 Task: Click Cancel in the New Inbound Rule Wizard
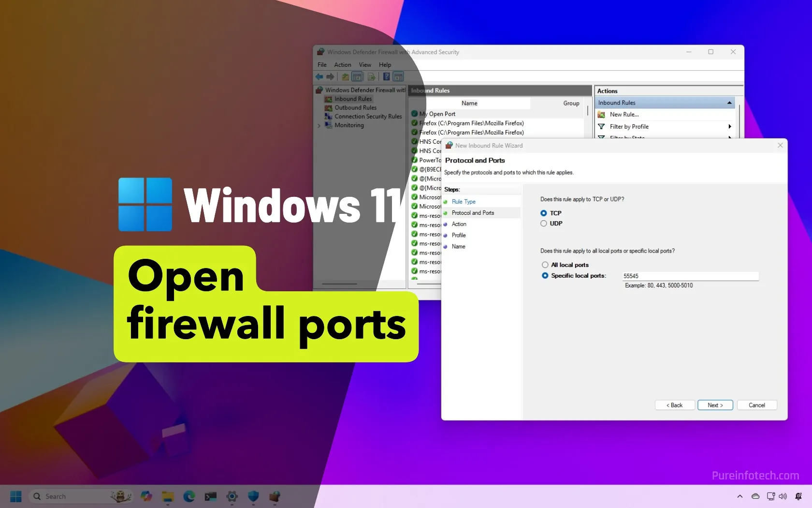(x=757, y=405)
